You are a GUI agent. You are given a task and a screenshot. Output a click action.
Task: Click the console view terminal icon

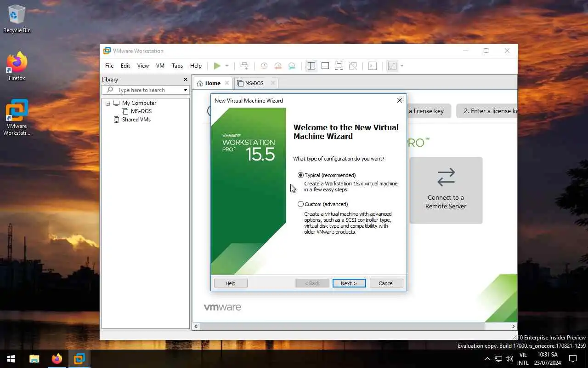click(373, 66)
